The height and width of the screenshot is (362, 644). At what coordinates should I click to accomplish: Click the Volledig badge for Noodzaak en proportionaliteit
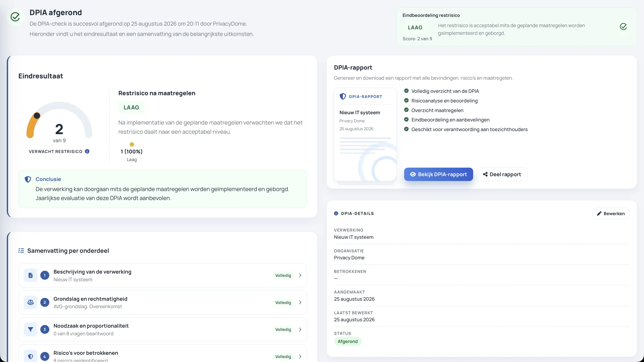(x=283, y=330)
